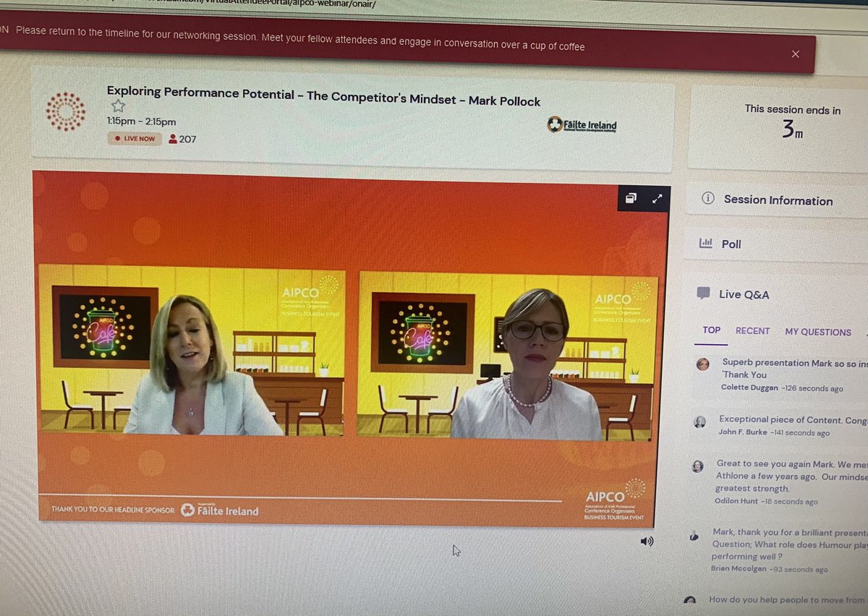
Task: Favorite the session with the star icon
Action: coord(118,106)
